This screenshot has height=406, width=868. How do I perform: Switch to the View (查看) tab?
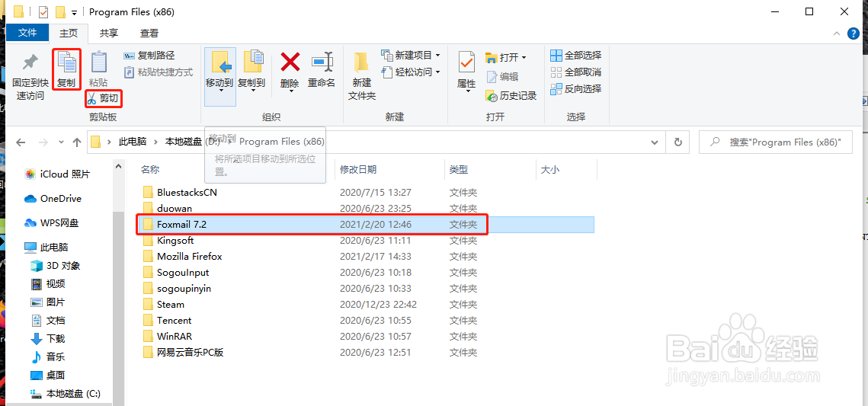(149, 34)
